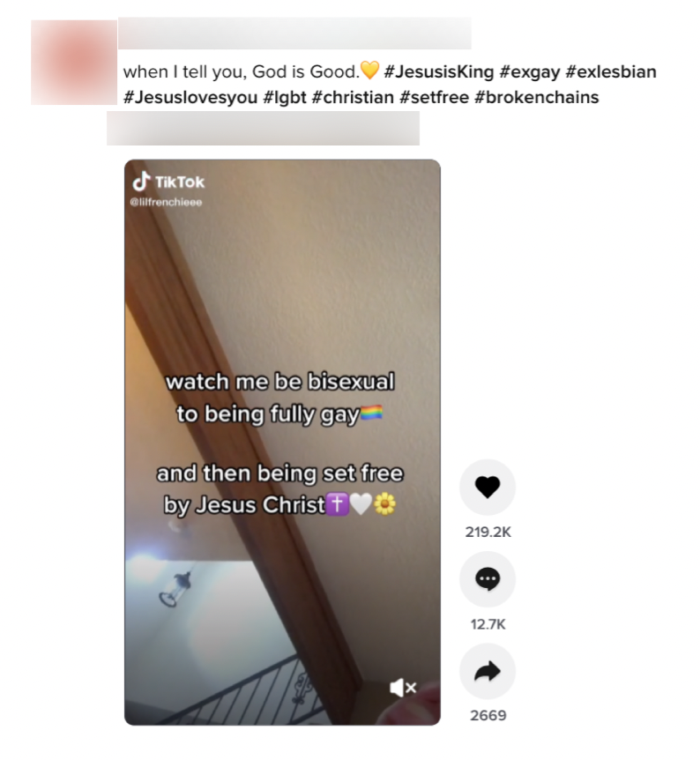The width and height of the screenshot is (700, 760).
Task: Click the blurred username bar
Action: 294,33
